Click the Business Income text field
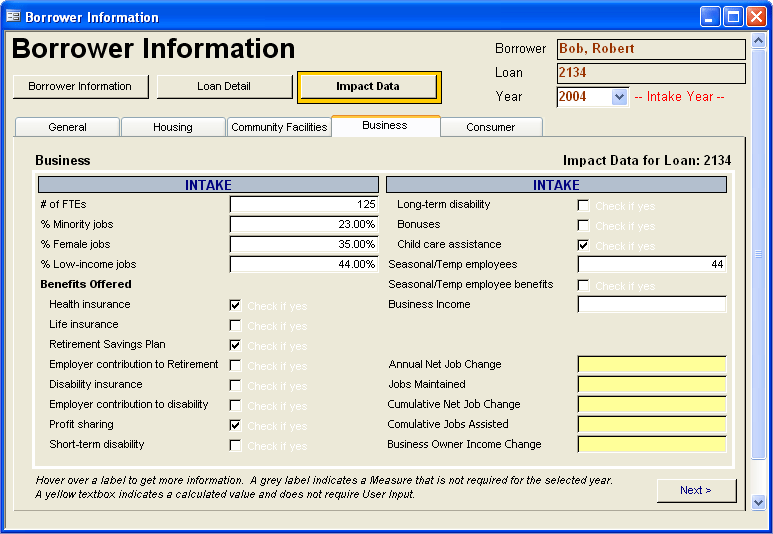 point(652,305)
